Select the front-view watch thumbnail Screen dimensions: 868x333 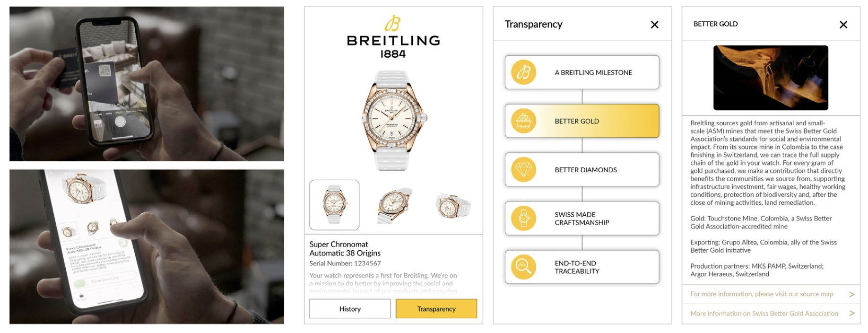point(334,205)
